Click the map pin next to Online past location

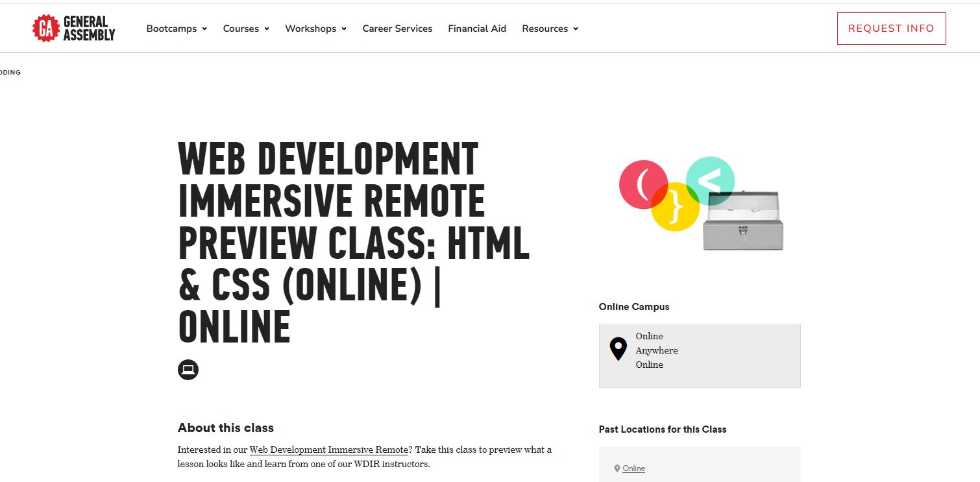[617, 468]
